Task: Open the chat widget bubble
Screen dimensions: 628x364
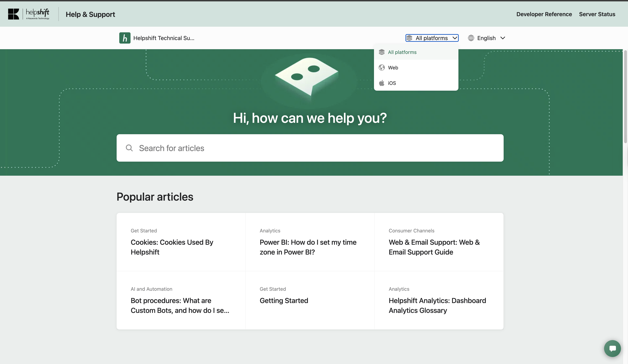Action: coord(612,348)
